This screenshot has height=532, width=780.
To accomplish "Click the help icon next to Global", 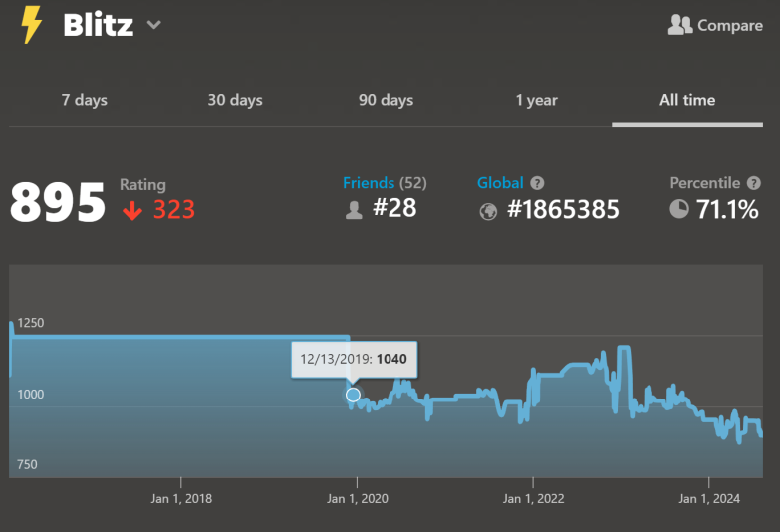I will point(537,183).
